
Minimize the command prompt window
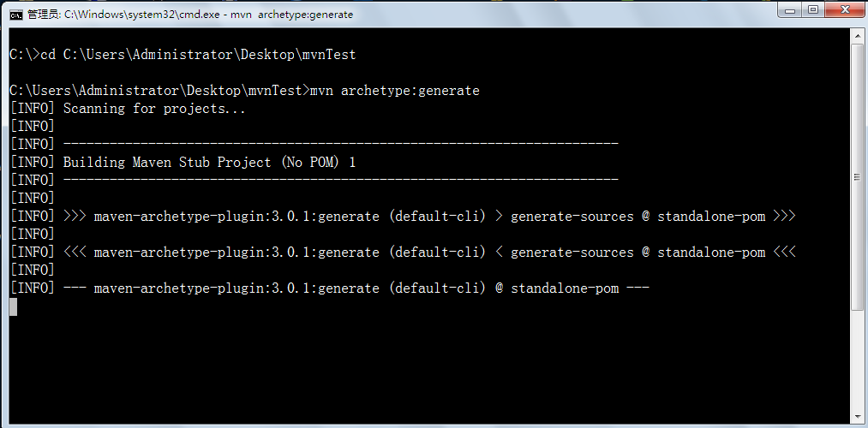point(788,10)
